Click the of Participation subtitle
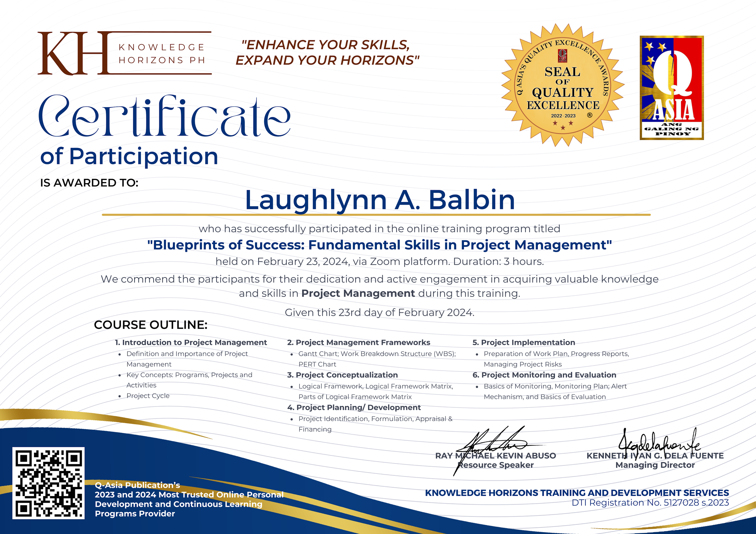This screenshot has height=534, width=756. coord(129,156)
